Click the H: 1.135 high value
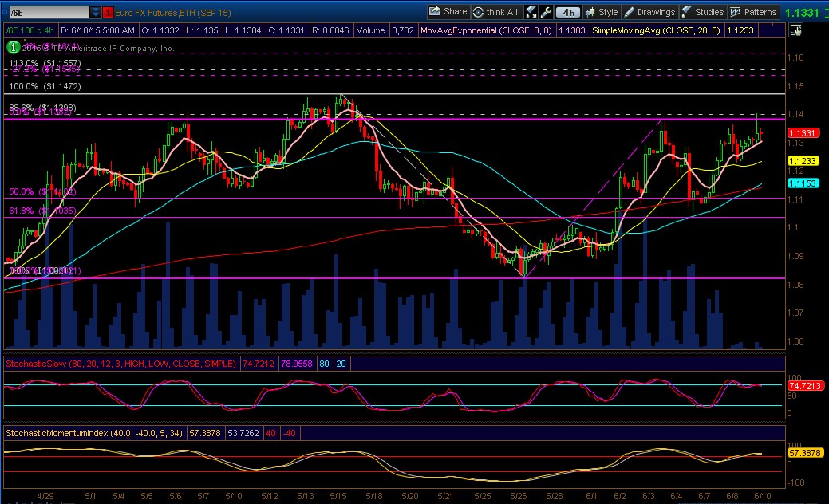This screenshot has width=829, height=504. coord(202,30)
